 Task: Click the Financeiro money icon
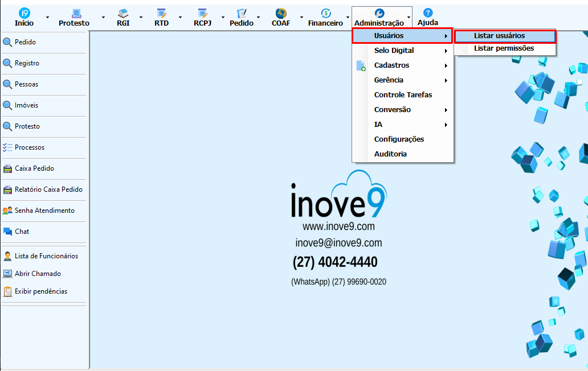pos(325,13)
